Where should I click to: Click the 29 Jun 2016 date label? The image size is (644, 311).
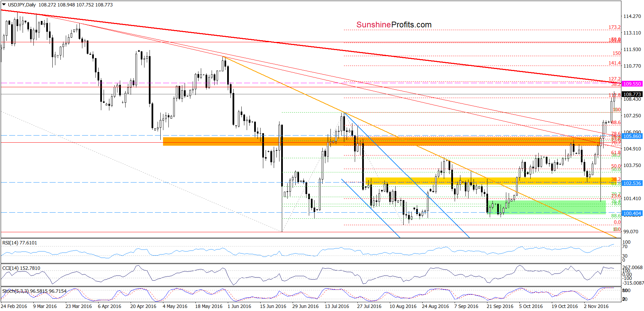coord(305,306)
